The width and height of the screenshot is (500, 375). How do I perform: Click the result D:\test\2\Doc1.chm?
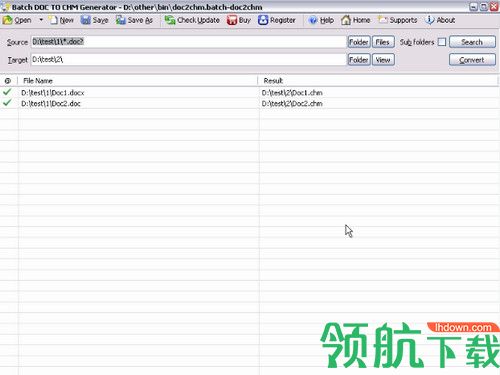pyautogui.click(x=292, y=93)
